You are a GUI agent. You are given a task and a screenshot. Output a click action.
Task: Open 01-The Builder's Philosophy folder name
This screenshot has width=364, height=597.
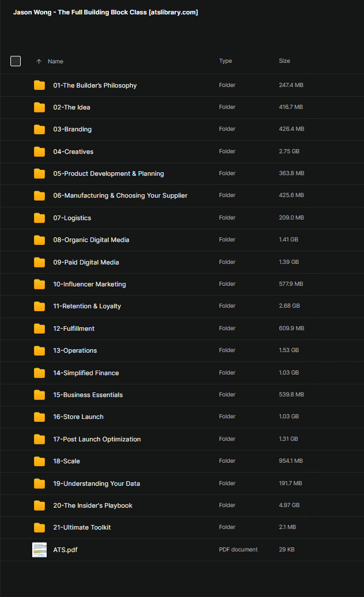click(94, 85)
